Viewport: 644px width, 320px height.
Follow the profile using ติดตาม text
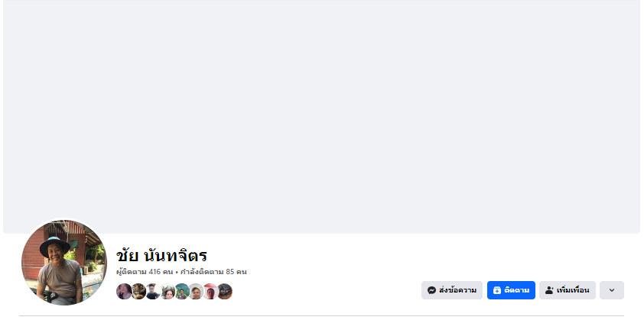pyautogui.click(x=517, y=290)
